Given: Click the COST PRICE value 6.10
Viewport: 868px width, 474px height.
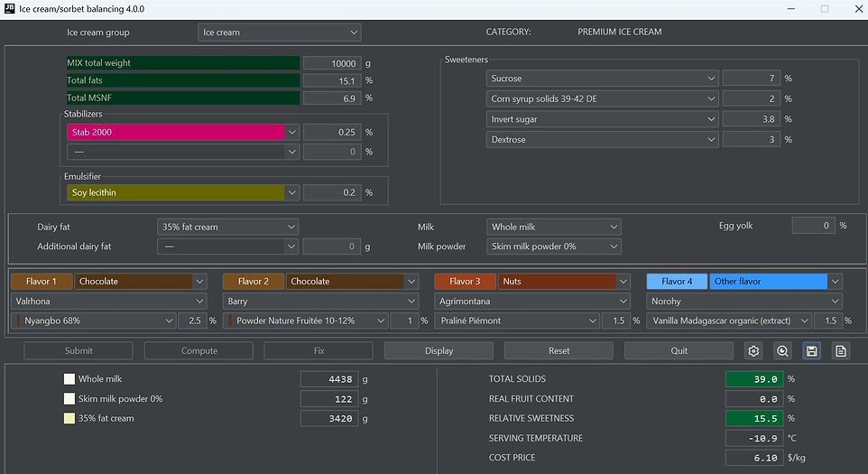Looking at the screenshot, I should coord(754,458).
